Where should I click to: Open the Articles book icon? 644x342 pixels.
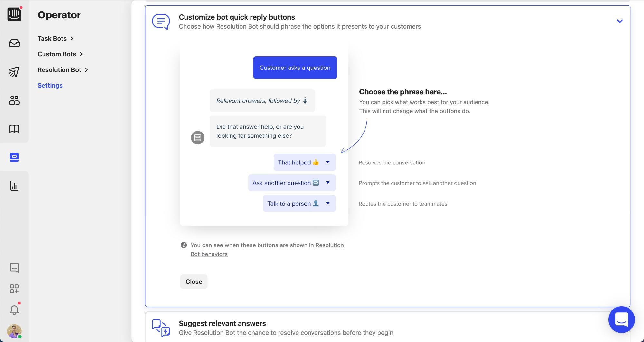[x=14, y=129]
